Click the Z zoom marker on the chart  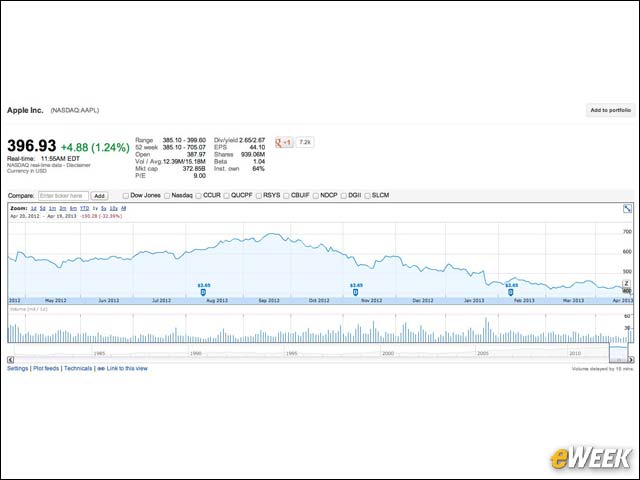pyautogui.click(x=627, y=283)
